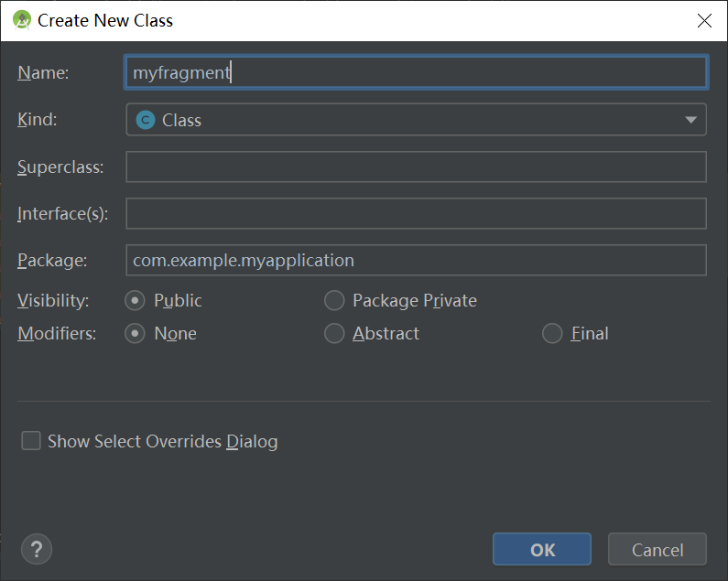Click the Cancel button
This screenshot has width=728, height=581.
coord(657,550)
